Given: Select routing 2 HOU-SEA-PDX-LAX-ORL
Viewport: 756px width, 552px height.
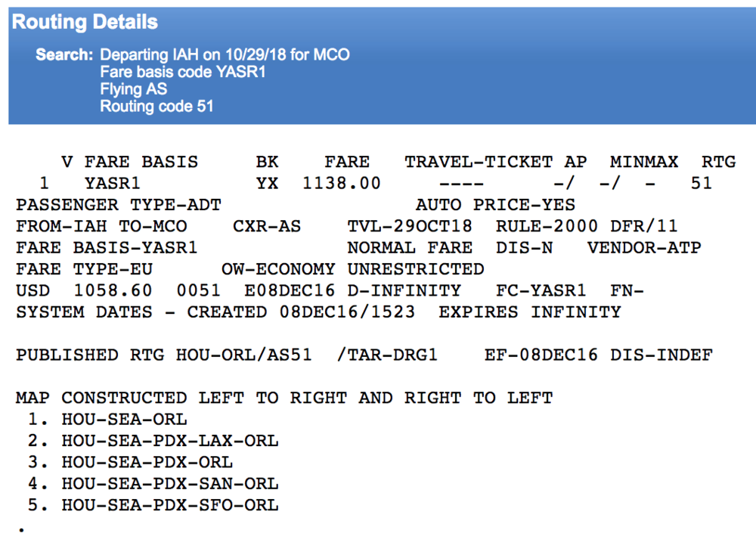Looking at the screenshot, I should 169,440.
